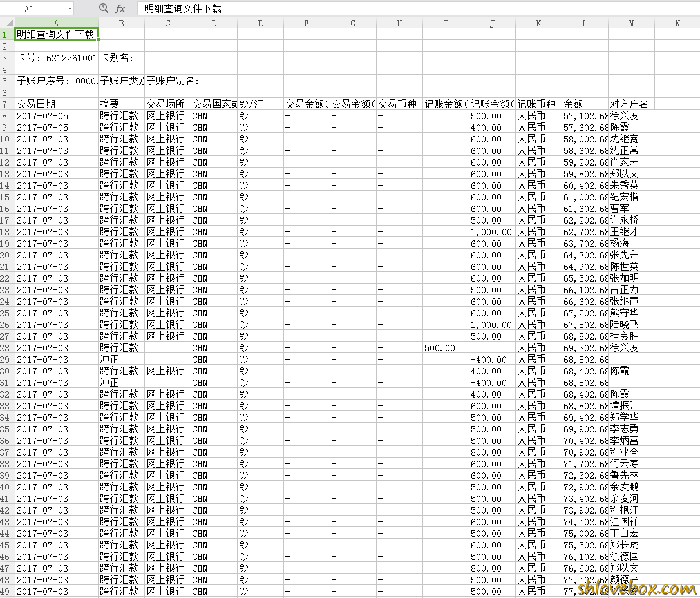This screenshot has width=700, height=598.
Task: Click the 冲正 cell in row 29
Action: (x=122, y=360)
